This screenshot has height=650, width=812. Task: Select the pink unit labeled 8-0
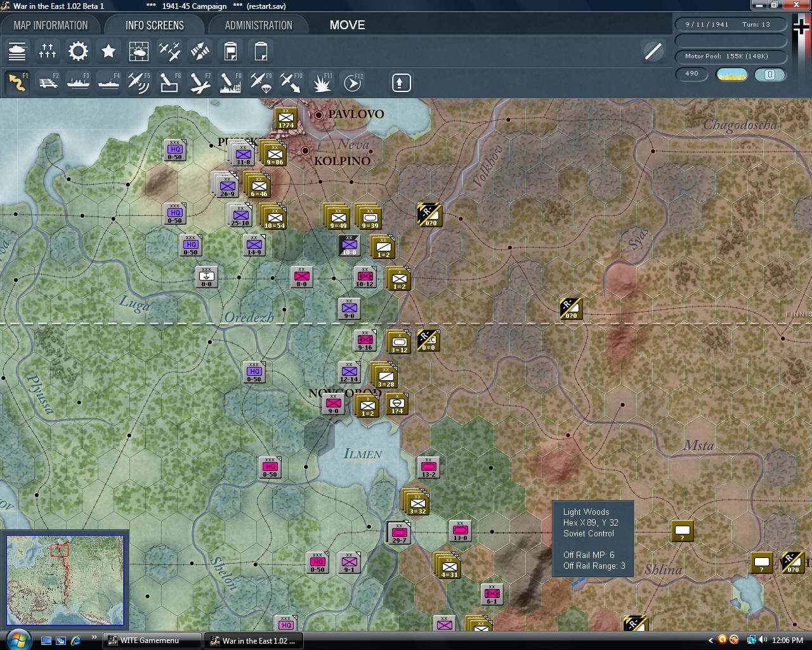pos(301,277)
